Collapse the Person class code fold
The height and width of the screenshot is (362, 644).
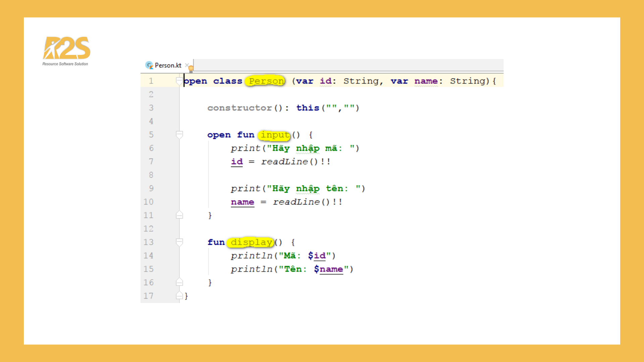click(x=179, y=80)
